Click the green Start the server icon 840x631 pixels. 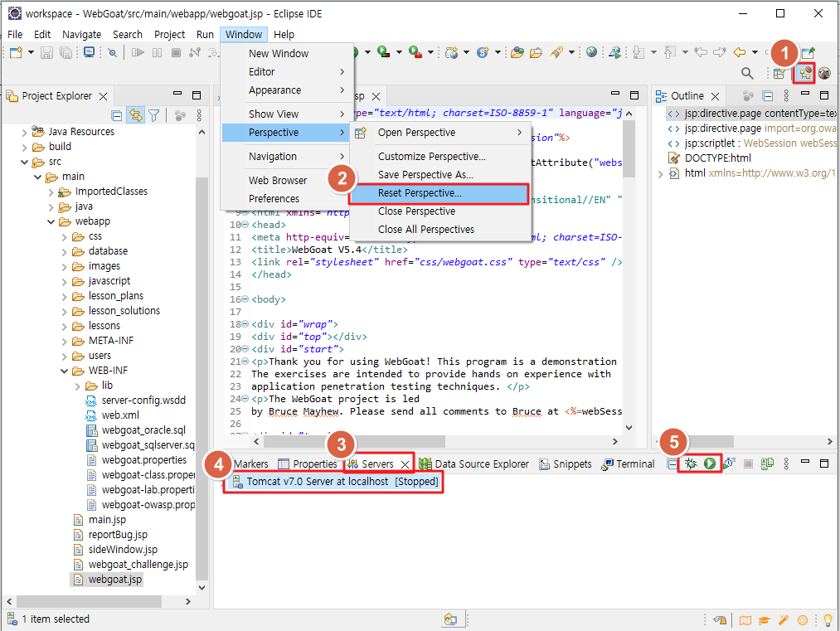710,464
